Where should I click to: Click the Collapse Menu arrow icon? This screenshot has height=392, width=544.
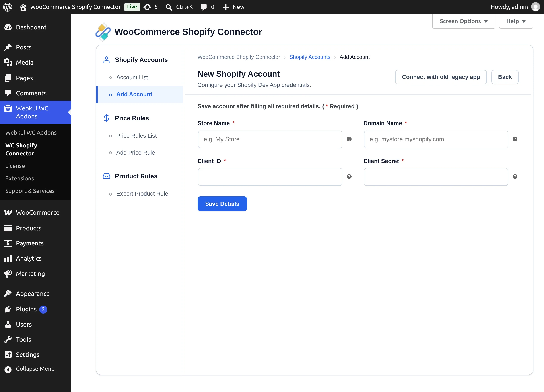tap(8, 370)
